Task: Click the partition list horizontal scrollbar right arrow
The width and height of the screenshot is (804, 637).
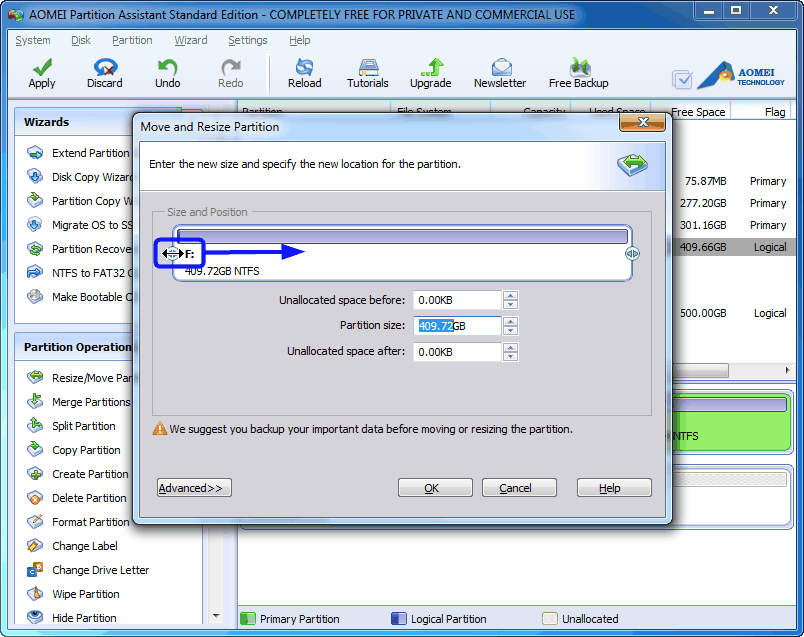Action: point(788,370)
